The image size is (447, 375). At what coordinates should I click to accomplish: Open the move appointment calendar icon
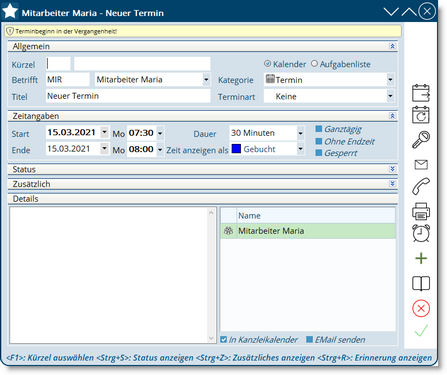point(421,93)
